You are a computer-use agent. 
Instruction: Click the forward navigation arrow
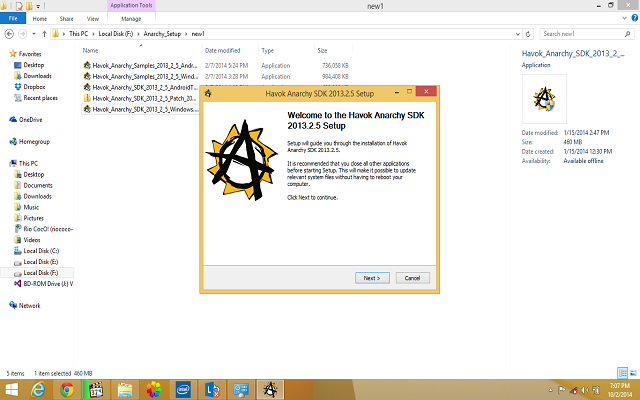click(x=23, y=34)
